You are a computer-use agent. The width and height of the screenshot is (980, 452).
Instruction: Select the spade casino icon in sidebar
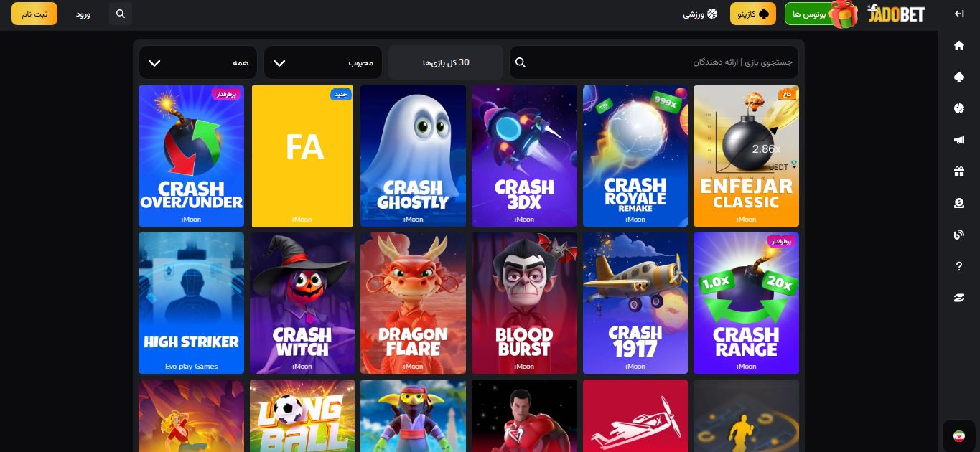point(958,77)
